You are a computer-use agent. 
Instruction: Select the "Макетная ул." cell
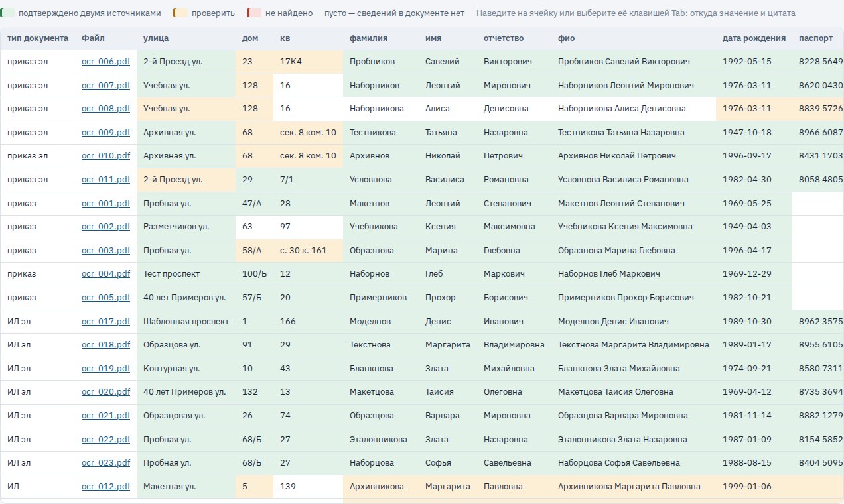click(186, 487)
